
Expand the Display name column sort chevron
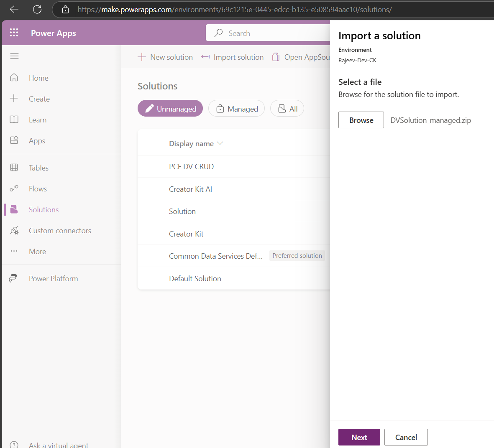[220, 143]
